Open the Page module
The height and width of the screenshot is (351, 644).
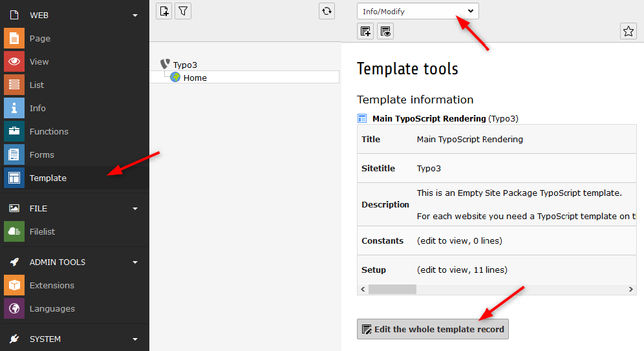pyautogui.click(x=39, y=39)
